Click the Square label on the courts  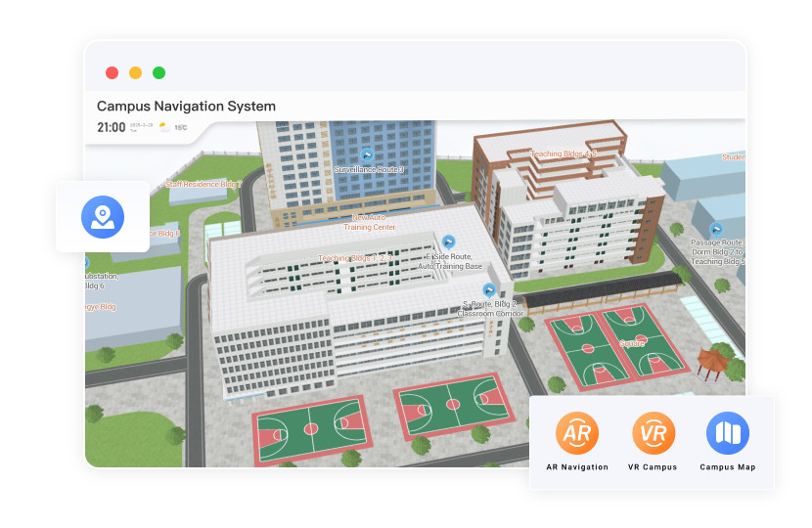coord(632,343)
